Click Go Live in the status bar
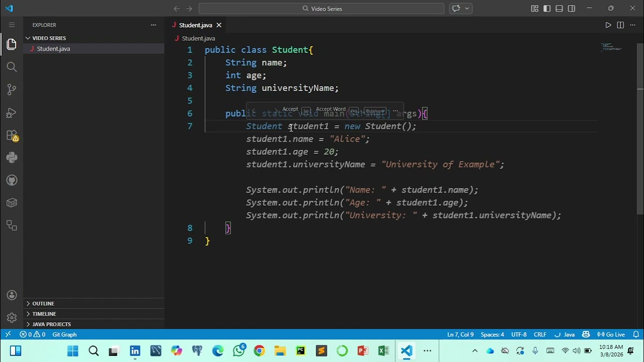The image size is (644, 362). coord(611,334)
